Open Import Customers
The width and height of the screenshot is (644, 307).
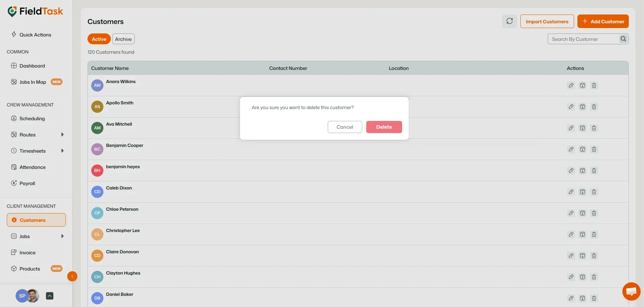click(547, 21)
